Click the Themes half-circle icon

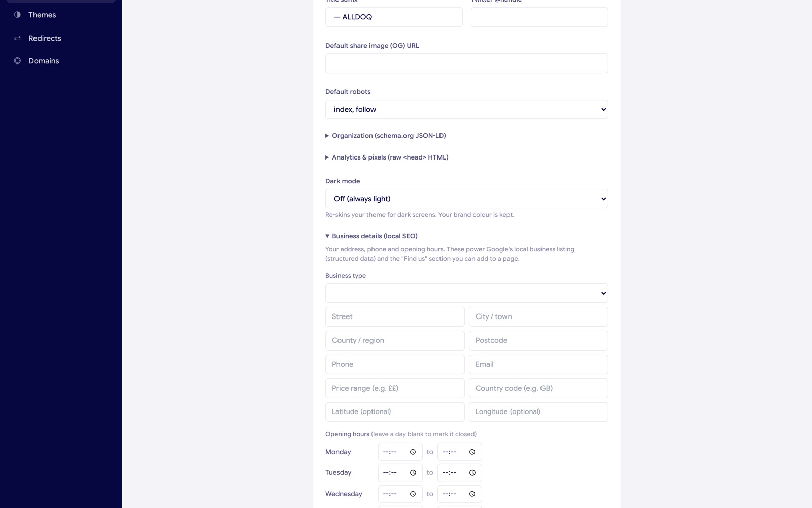point(17,15)
